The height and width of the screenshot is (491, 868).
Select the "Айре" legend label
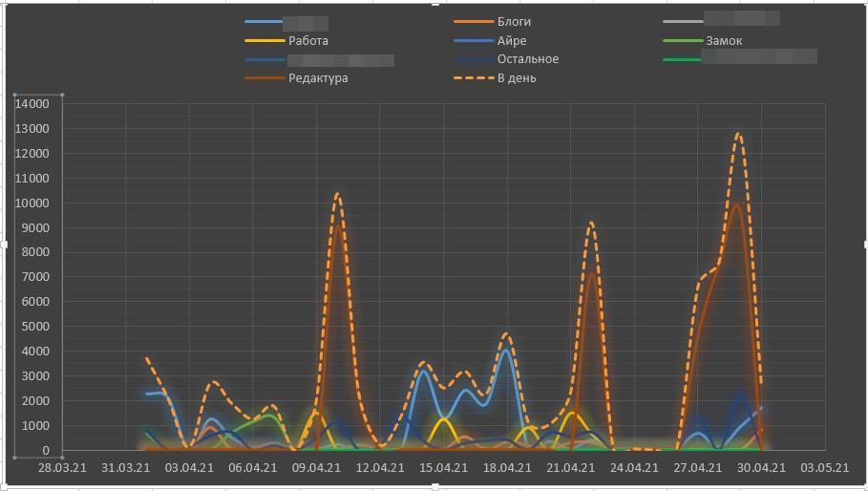pos(511,41)
